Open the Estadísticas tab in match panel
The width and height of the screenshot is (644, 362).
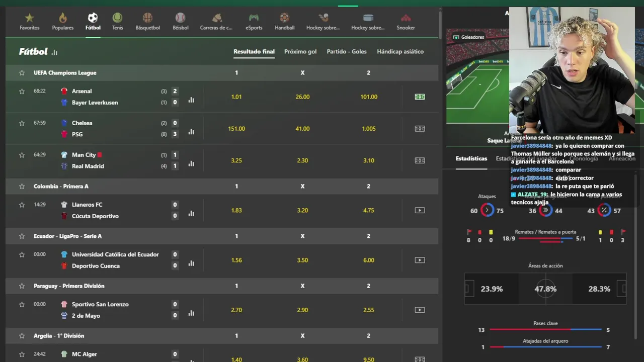(471, 158)
